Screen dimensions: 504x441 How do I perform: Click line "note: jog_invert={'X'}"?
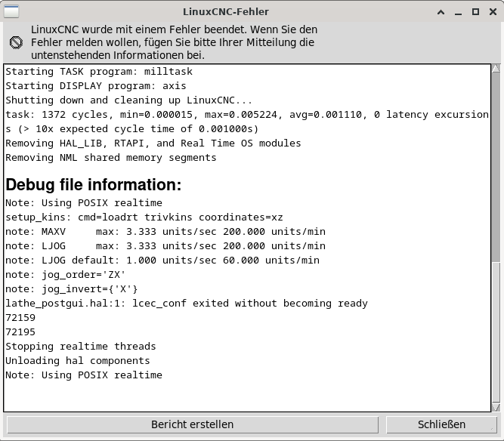pyautogui.click(x=71, y=289)
